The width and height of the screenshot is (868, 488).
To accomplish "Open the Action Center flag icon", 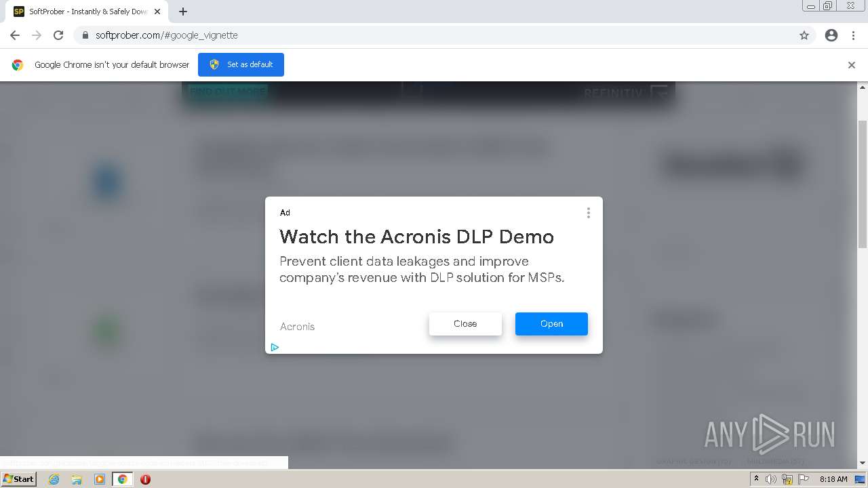I will [804, 479].
